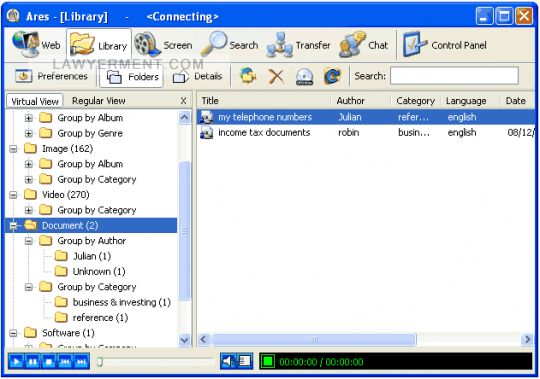This screenshot has width=540, height=379.
Task: Sort by the Title column header
Action: [264, 101]
